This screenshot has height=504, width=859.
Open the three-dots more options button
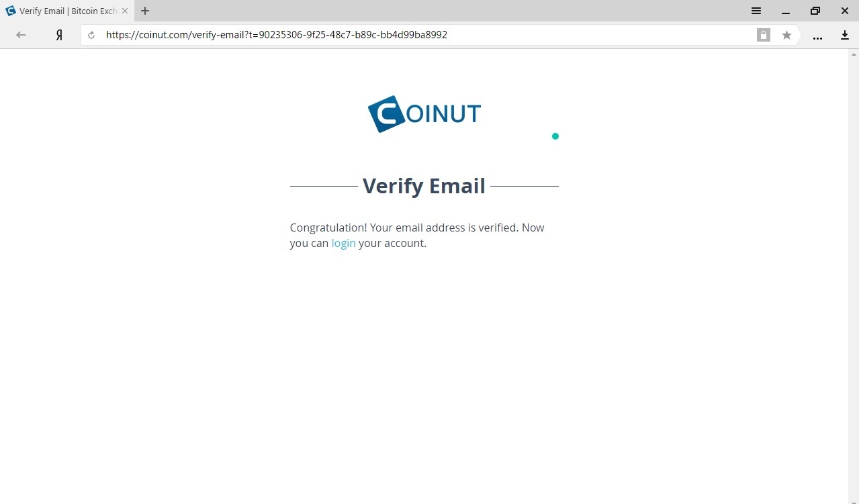[x=817, y=36]
